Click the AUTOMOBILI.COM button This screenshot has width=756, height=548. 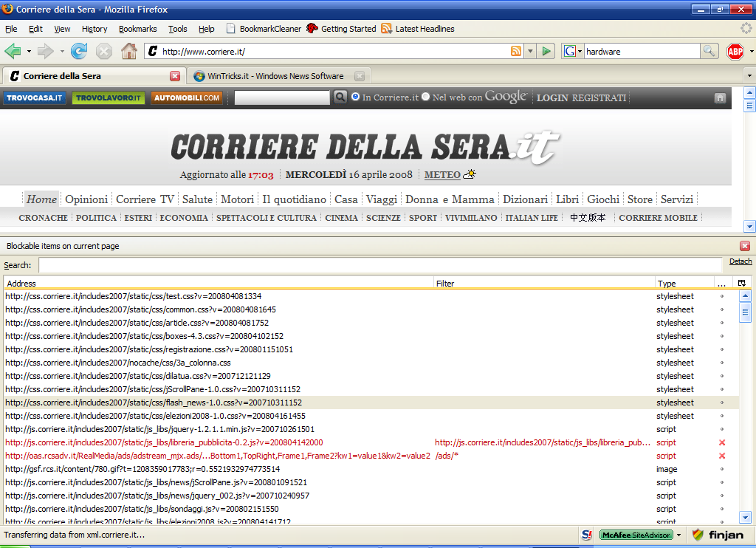click(x=187, y=98)
